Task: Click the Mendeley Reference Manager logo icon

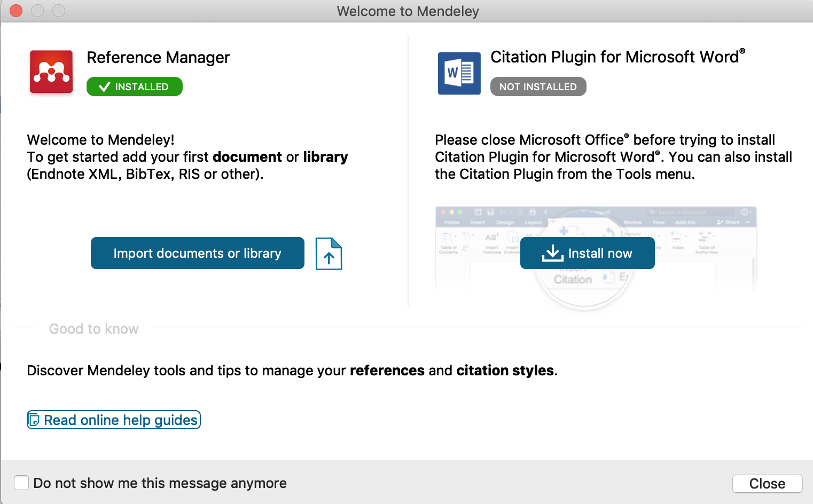Action: (51, 72)
